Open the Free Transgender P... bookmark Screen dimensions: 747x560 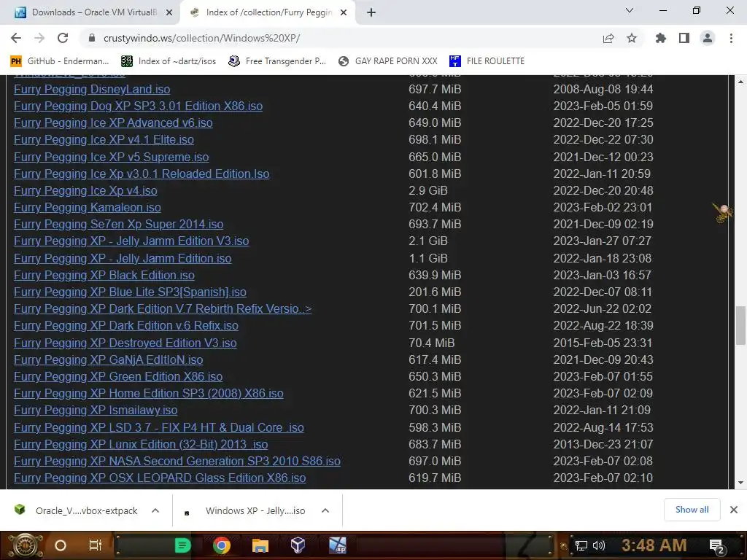click(x=277, y=61)
